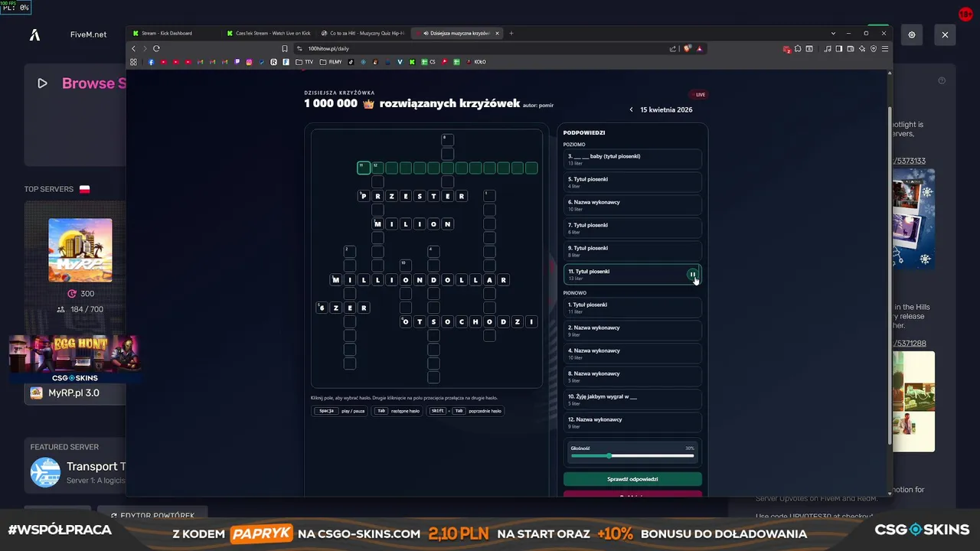980x551 pixels.
Task: Open KOŁO bookmark
Action: (x=476, y=62)
